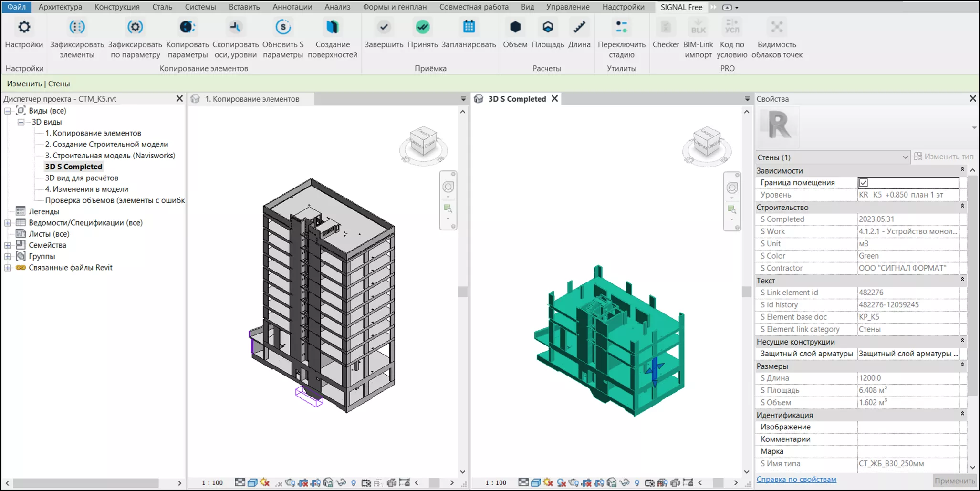This screenshot has width=980, height=491.
Task: Click the Запланировать calendar icon
Action: click(469, 27)
